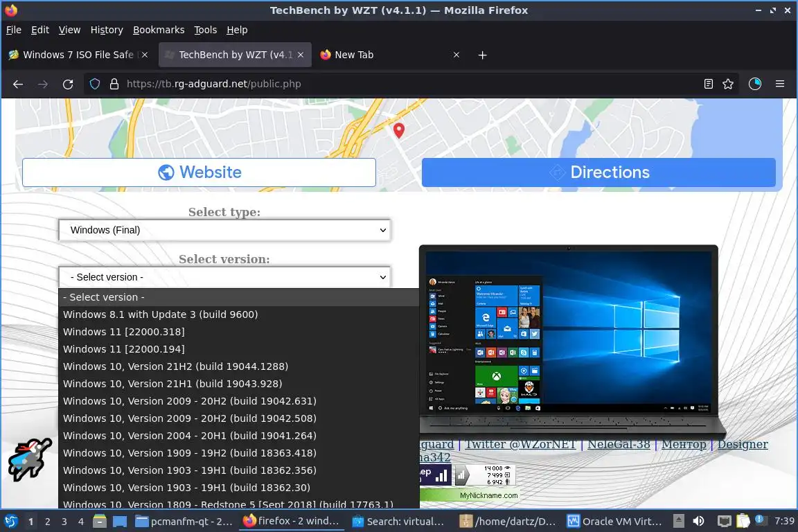Close the Windows 7 ISO File tab
Viewport: 798px width, 532px height.
tap(145, 55)
